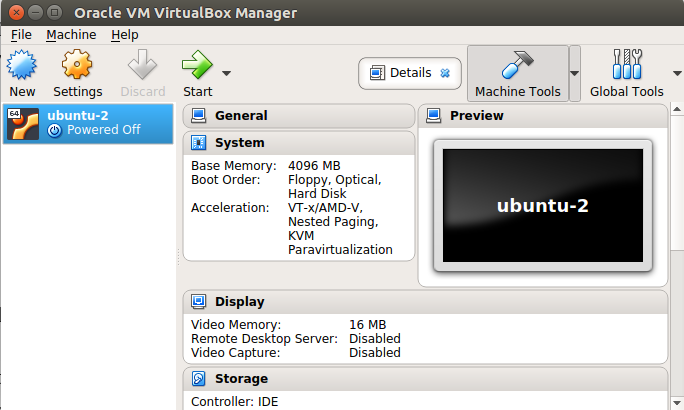This screenshot has height=410, width=684.
Task: Open the Global Tools dropdown arrow
Action: tap(677, 73)
